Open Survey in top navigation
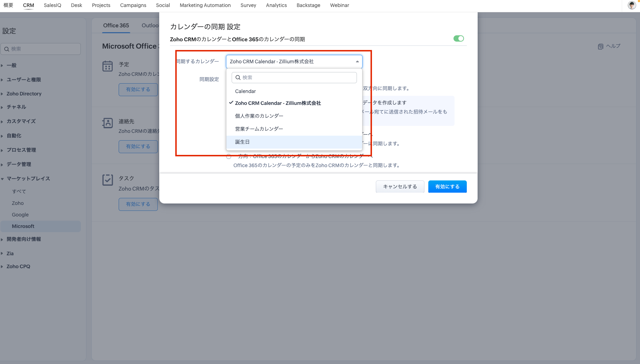Viewport: 640px width, 364px height. 248,5
